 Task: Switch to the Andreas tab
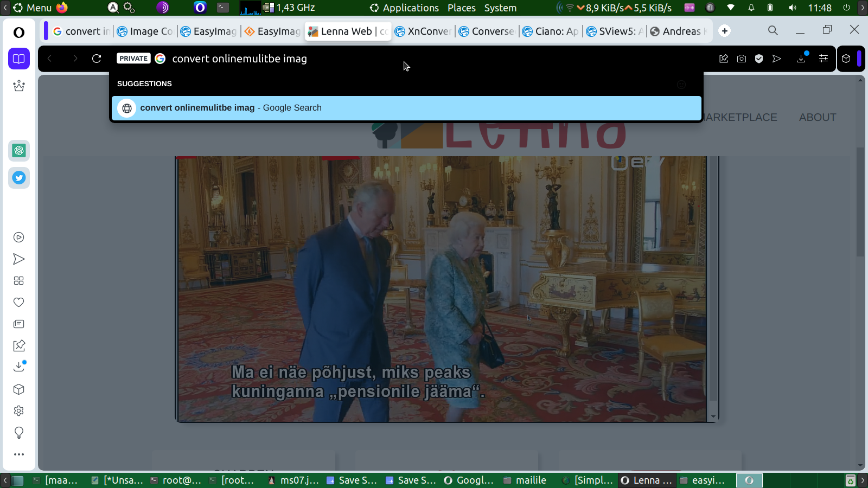[x=679, y=31]
